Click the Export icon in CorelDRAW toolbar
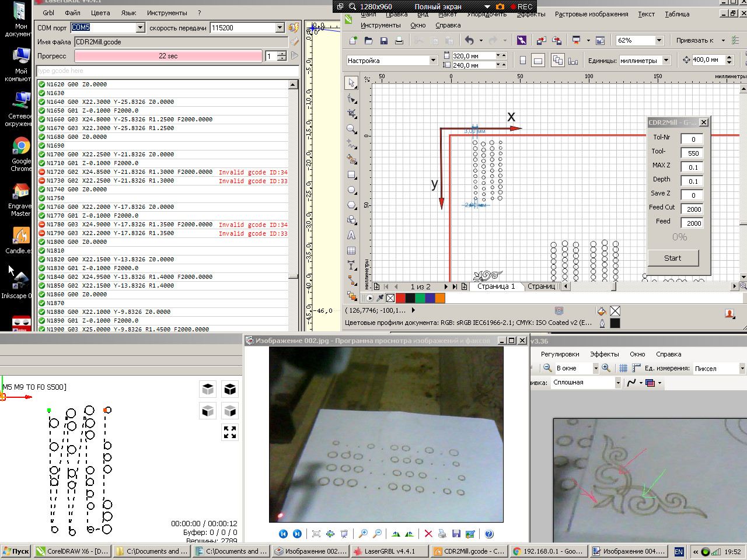The width and height of the screenshot is (747, 560). point(557,40)
